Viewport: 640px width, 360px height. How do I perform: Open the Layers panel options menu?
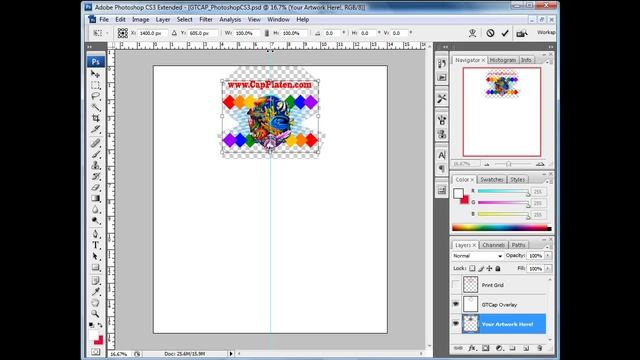547,246
